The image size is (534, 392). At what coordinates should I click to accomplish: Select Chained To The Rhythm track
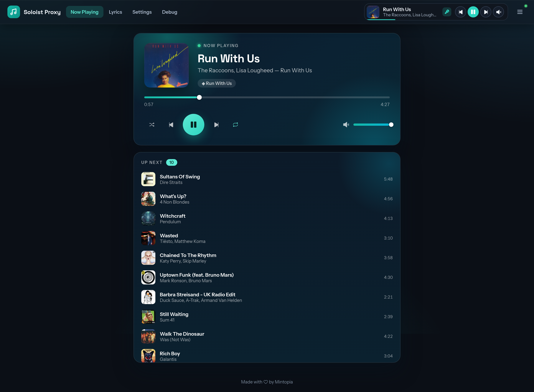[267, 258]
